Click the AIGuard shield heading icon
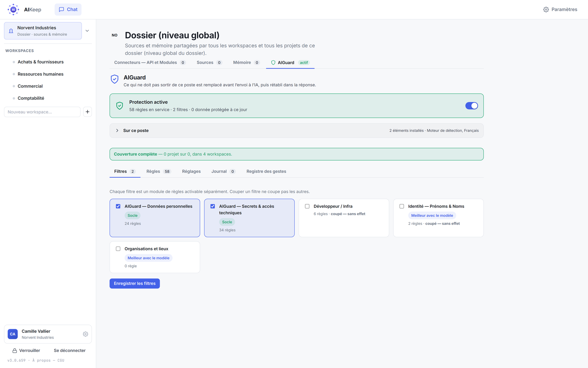Screen dimensions: 588x368 [x=115, y=79]
